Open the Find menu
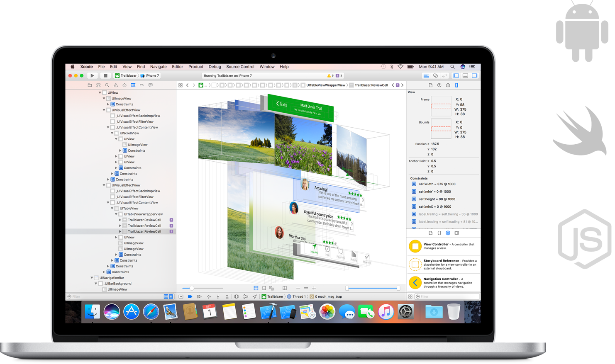Viewport: 615px width, 364px height. (141, 67)
